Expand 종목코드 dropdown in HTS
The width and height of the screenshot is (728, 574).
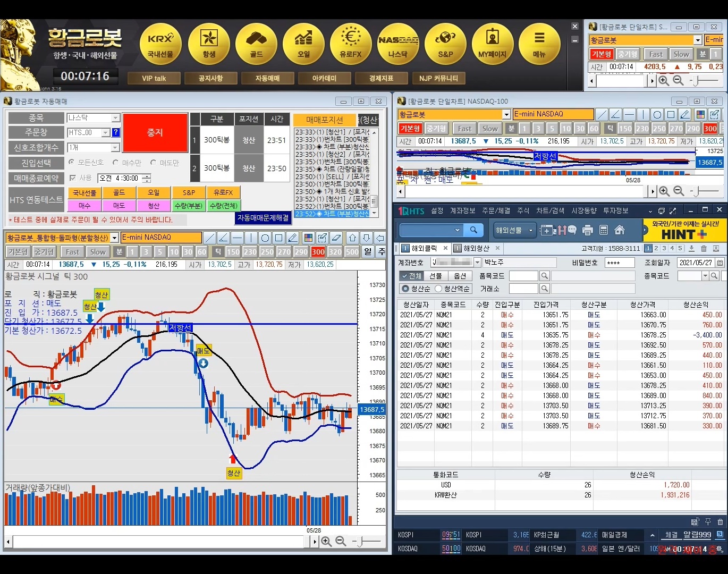point(705,276)
